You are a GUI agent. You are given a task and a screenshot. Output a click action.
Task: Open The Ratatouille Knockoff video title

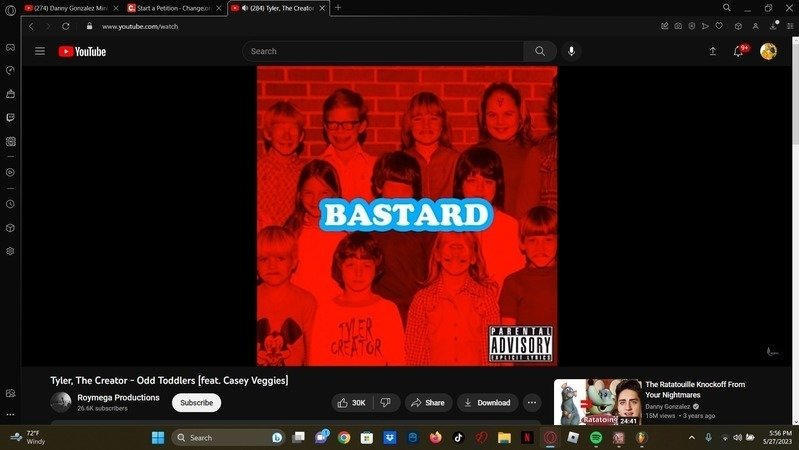tap(695, 389)
